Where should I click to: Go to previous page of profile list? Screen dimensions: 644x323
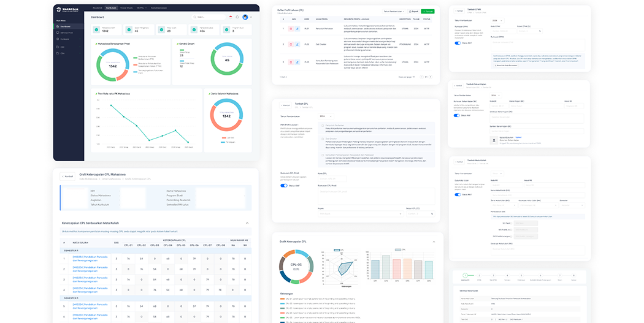tap(422, 77)
